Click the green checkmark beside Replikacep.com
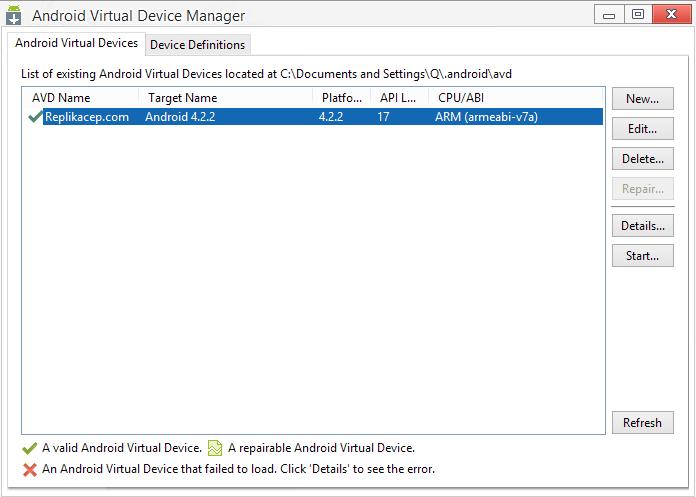Screen dimensions: 696x497 (x=35, y=117)
